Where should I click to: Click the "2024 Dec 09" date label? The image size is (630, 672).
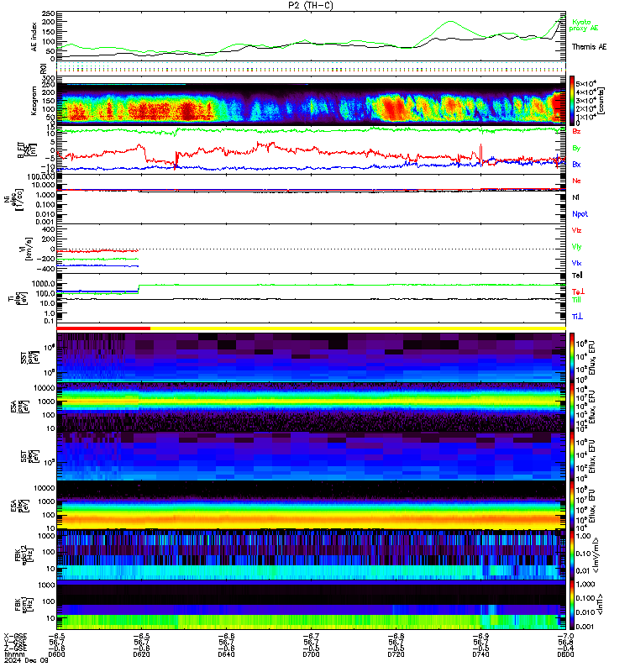[26, 660]
